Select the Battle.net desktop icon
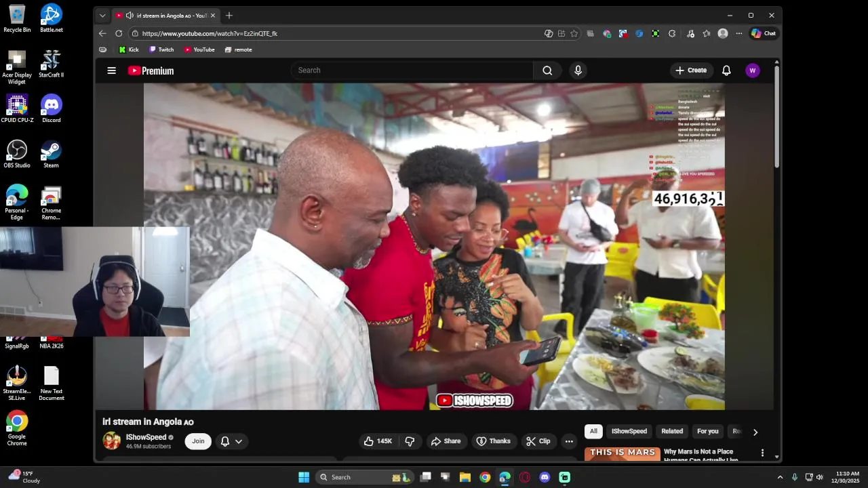Viewport: 868px width, 488px height. (52, 18)
